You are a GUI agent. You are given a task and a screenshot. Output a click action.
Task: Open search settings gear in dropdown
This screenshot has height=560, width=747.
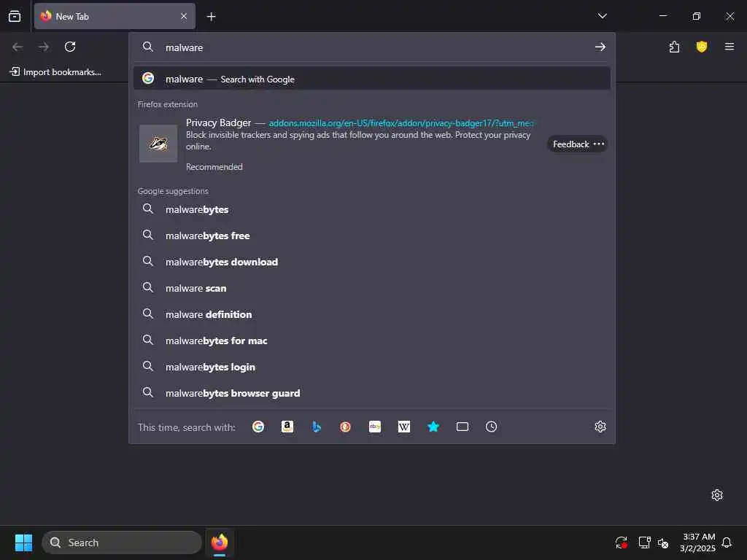(x=600, y=427)
